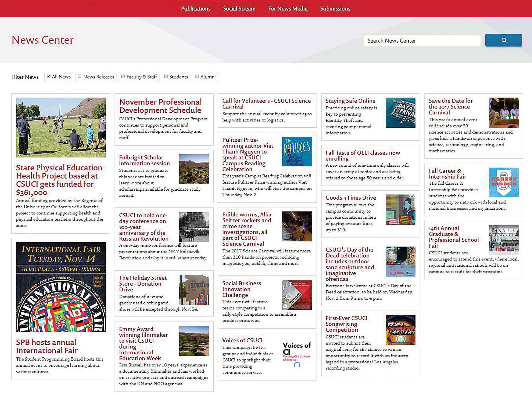
Task: Open Pulitzer Prize-winning author Viet Thanh Nguyen story
Action: tap(248, 155)
